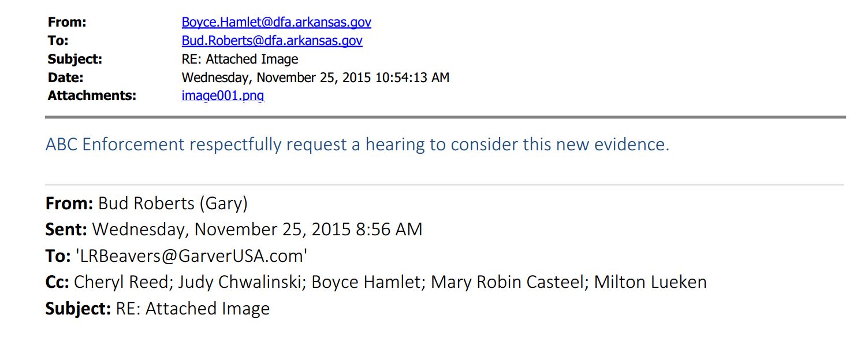Click the header subject text RE: Attached Image
The image size is (868, 348).
click(x=240, y=59)
